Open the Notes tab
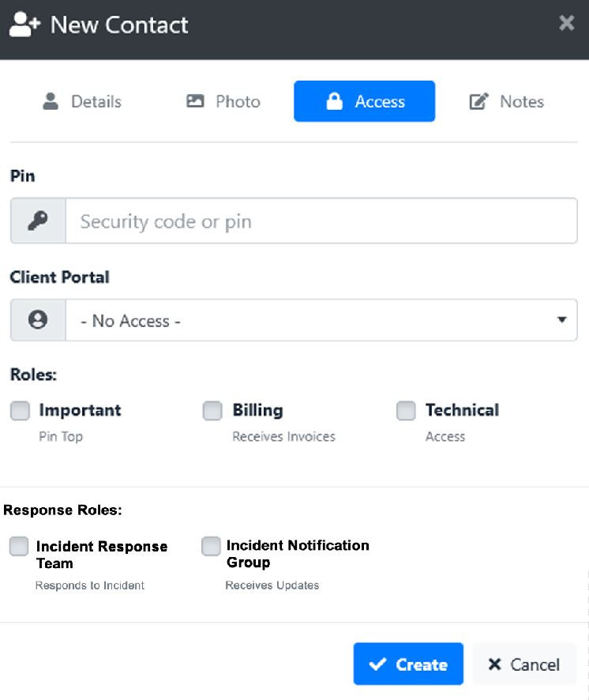The width and height of the screenshot is (589, 700). click(507, 101)
